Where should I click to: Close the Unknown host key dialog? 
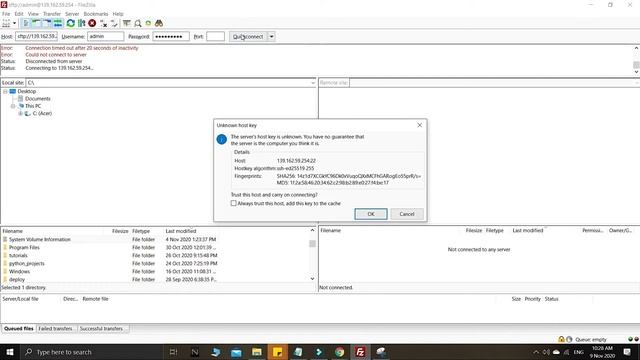tap(420, 125)
